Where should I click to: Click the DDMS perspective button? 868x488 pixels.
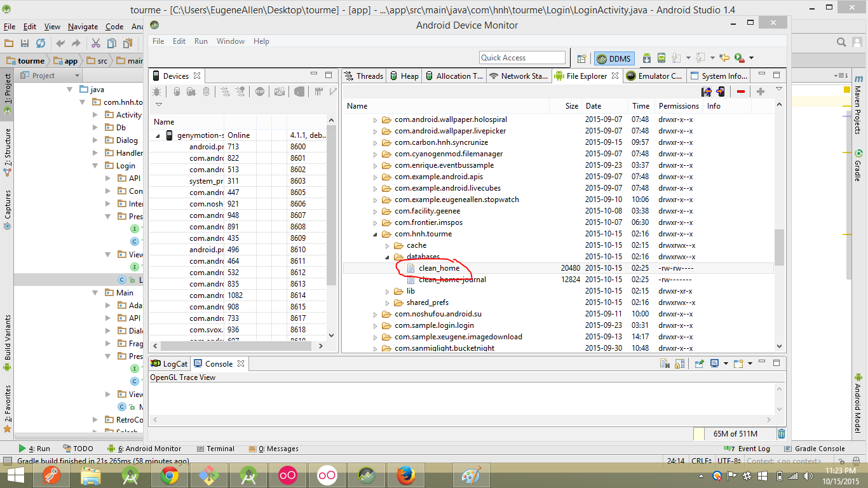614,58
